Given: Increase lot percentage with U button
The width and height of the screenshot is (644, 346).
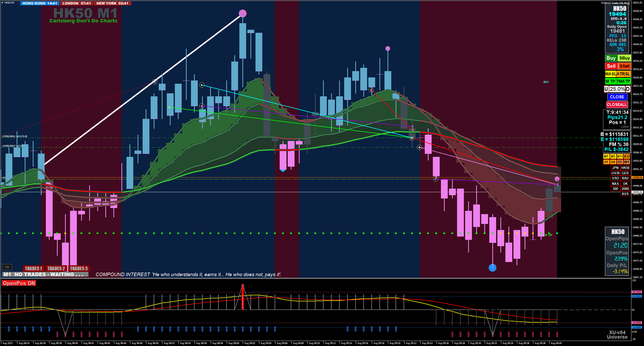Looking at the screenshot, I should [x=606, y=89].
